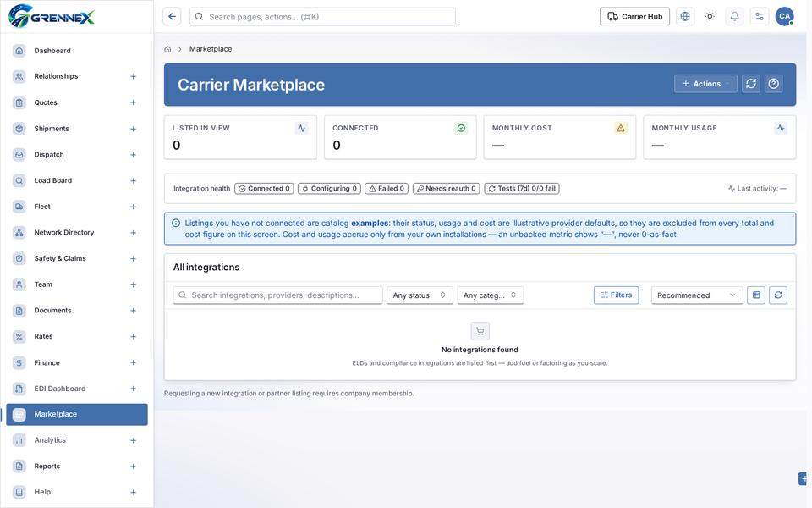The image size is (812, 508).
Task: Click the Needs reauth 0 chip
Action: click(x=446, y=189)
